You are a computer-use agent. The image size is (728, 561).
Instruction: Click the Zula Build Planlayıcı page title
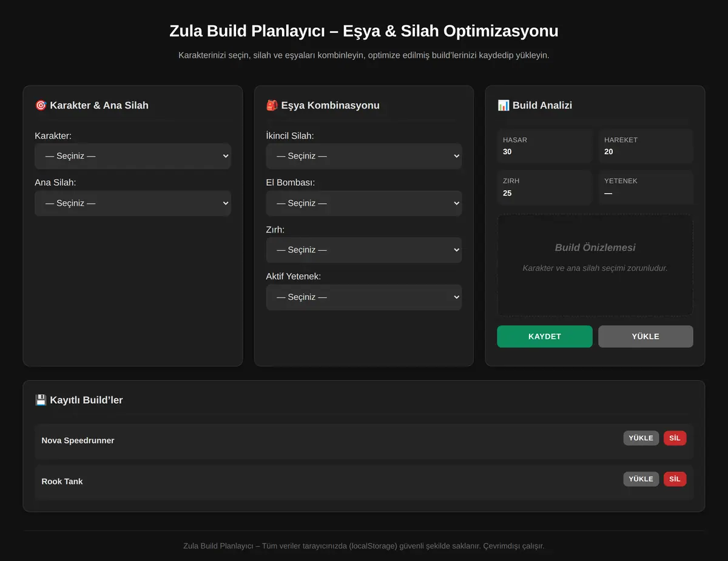[364, 31]
